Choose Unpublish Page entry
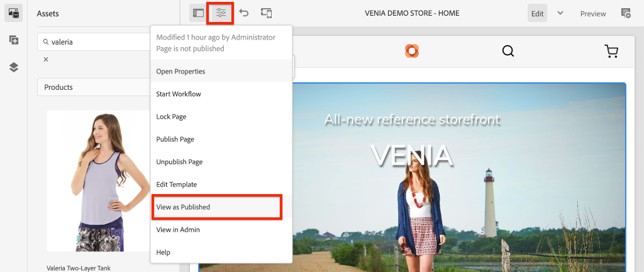Viewport: 644px width, 272px height. pyautogui.click(x=221, y=161)
